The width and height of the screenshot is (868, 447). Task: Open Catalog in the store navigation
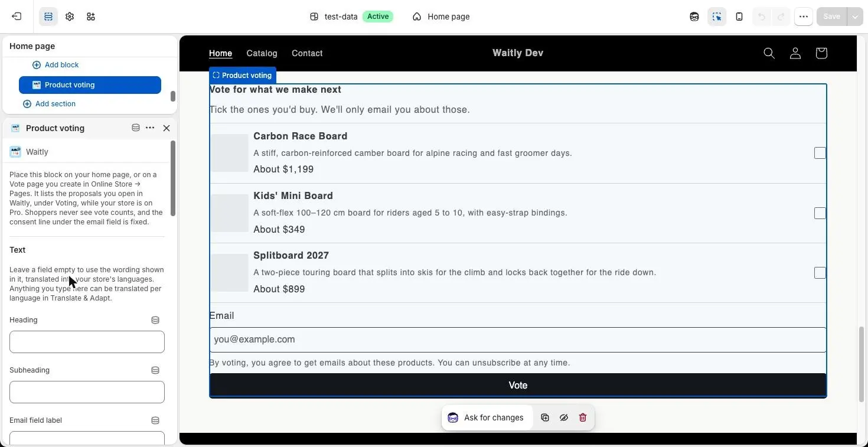click(x=262, y=53)
